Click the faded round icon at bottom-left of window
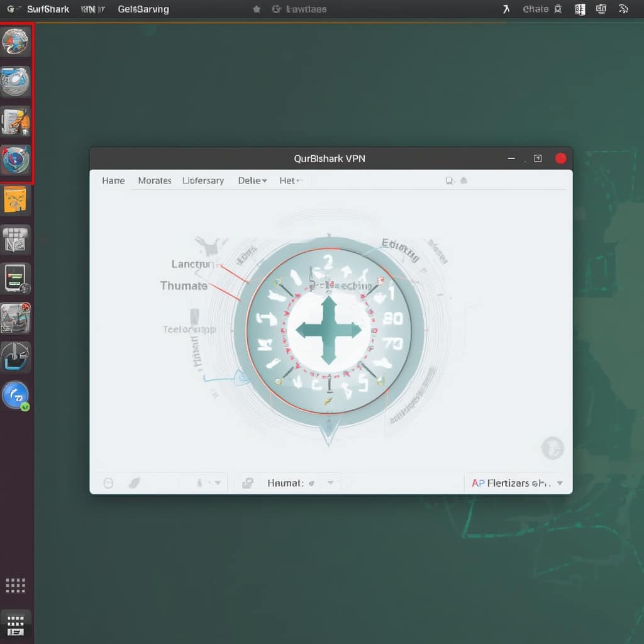Image resolution: width=644 pixels, height=644 pixels. [108, 483]
